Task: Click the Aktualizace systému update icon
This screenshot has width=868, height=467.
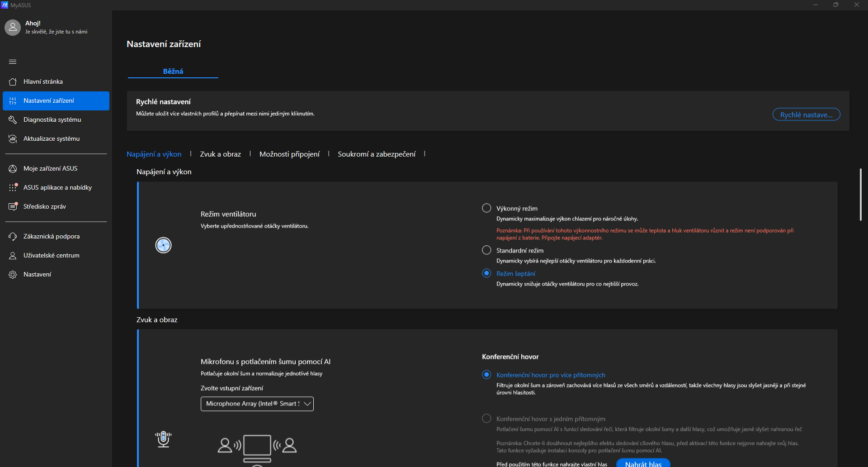Action: tap(13, 139)
